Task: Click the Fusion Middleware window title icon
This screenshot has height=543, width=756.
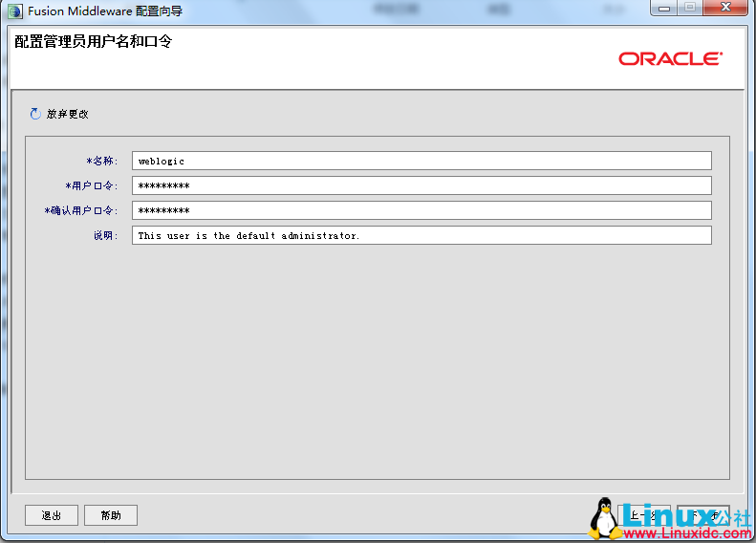Action: pyautogui.click(x=15, y=11)
